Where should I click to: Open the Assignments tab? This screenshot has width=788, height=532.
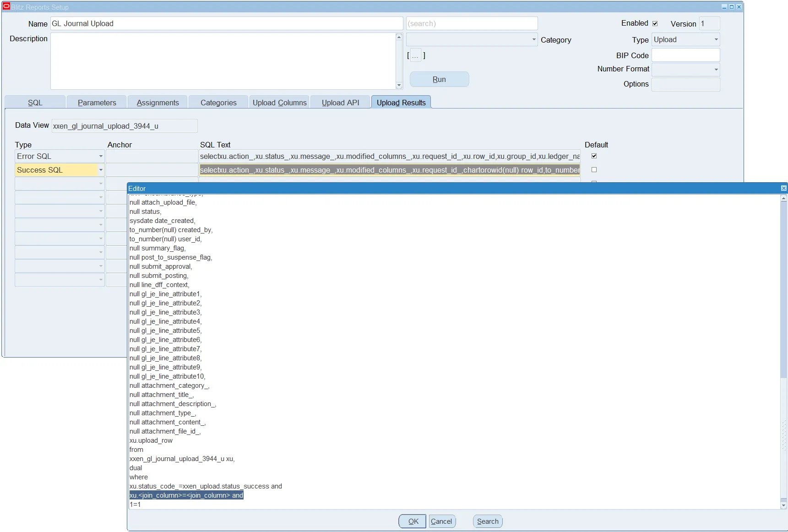tap(158, 103)
